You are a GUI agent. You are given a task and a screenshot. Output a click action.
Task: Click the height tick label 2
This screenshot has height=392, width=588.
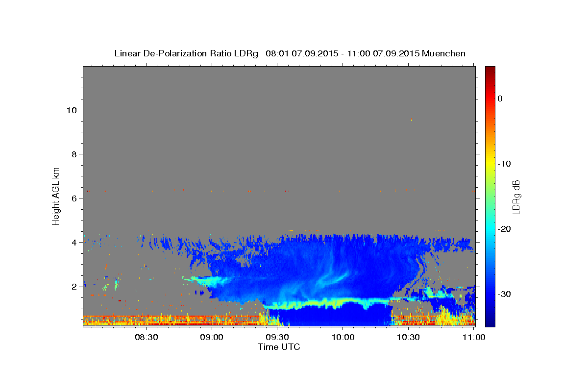[x=73, y=287]
